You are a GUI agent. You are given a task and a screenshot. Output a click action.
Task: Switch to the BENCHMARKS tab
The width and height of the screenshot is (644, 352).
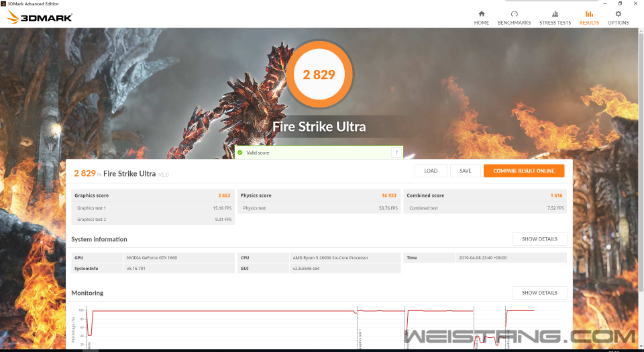pos(514,18)
